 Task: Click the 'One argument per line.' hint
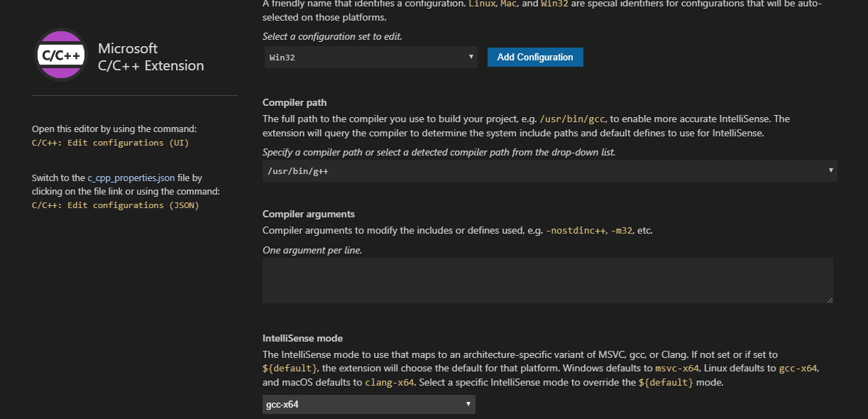click(312, 250)
